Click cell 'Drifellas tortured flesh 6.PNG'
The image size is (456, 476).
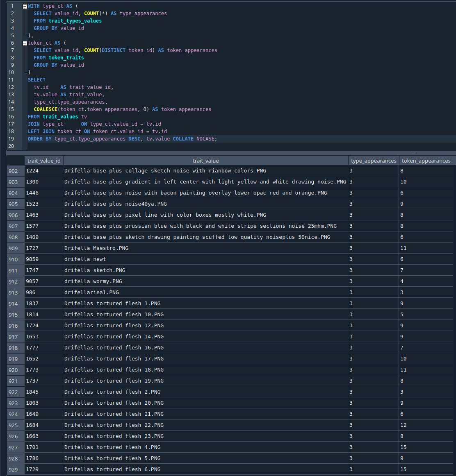(x=205, y=469)
